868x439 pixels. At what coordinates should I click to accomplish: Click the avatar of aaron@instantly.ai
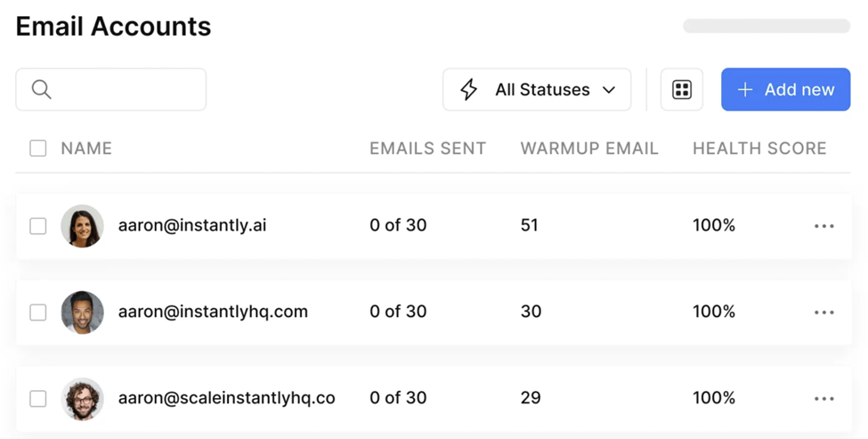point(82,226)
